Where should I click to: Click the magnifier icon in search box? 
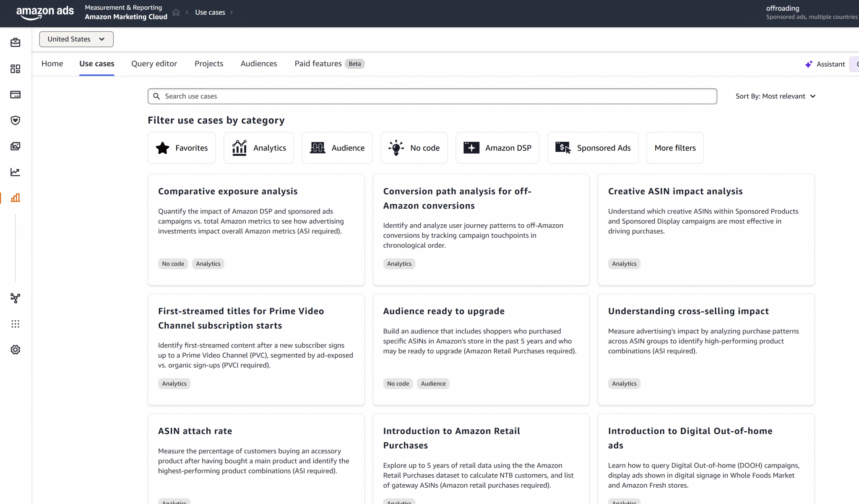click(156, 96)
